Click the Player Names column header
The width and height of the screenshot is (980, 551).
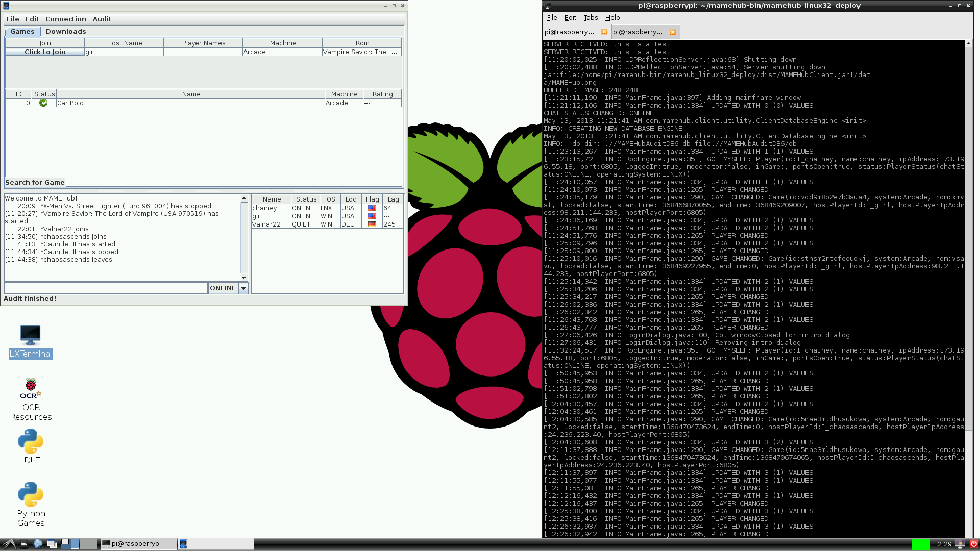[204, 43]
